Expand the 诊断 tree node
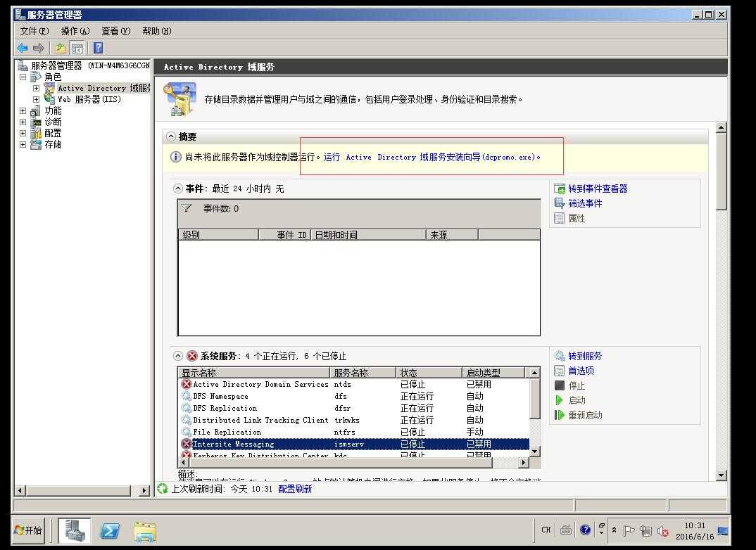The height and width of the screenshot is (550, 756). pos(23,122)
